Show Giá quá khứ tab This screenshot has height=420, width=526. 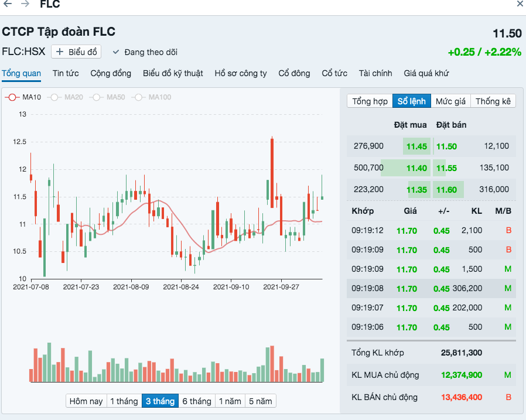(426, 73)
